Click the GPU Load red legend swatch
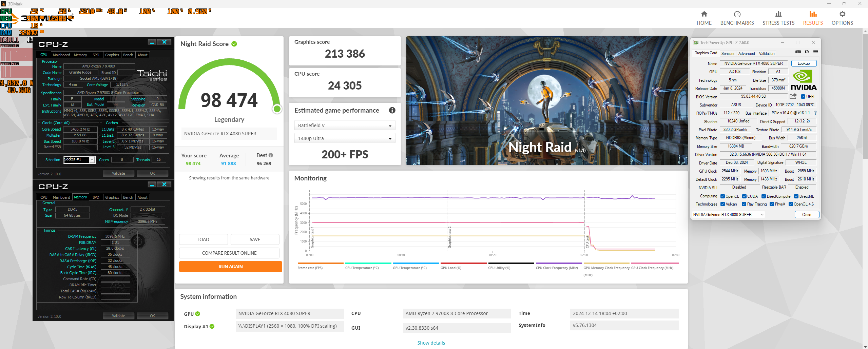This screenshot has height=349, width=868. coord(463,263)
